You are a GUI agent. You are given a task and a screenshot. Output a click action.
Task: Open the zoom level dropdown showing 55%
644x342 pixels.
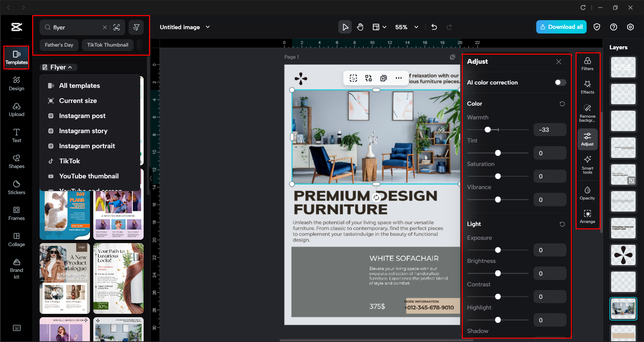[406, 27]
